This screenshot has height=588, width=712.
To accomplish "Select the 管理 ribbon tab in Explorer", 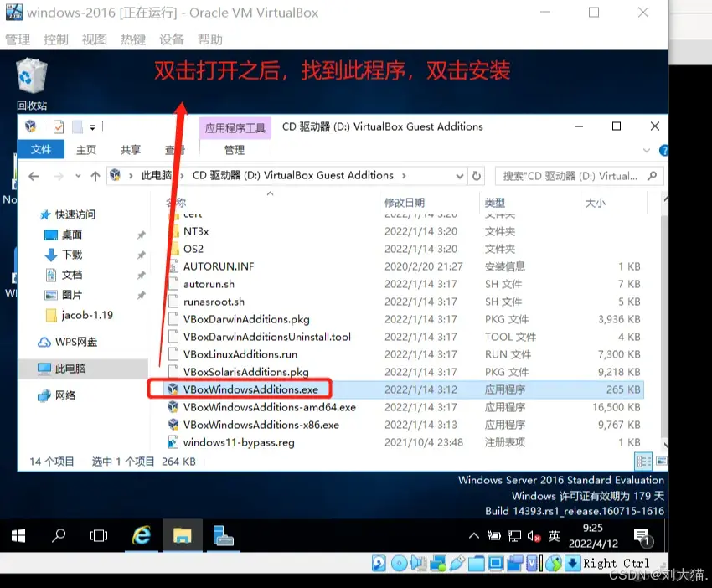I will point(235,150).
